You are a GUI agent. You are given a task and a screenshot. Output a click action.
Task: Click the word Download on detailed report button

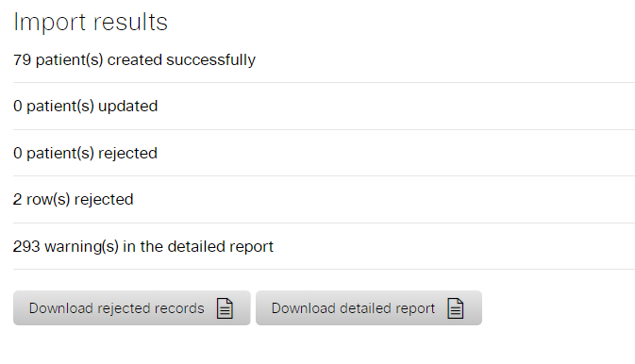coord(303,308)
